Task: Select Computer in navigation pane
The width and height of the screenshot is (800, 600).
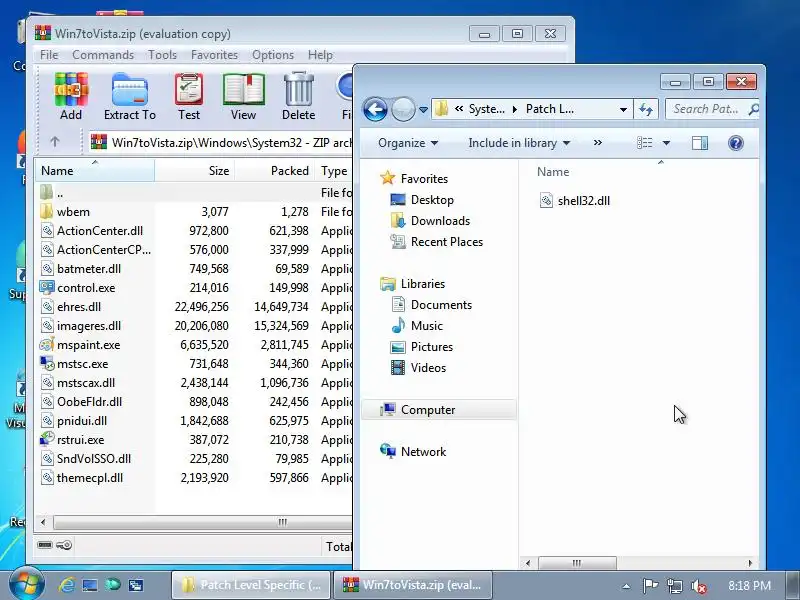Action: click(439, 410)
